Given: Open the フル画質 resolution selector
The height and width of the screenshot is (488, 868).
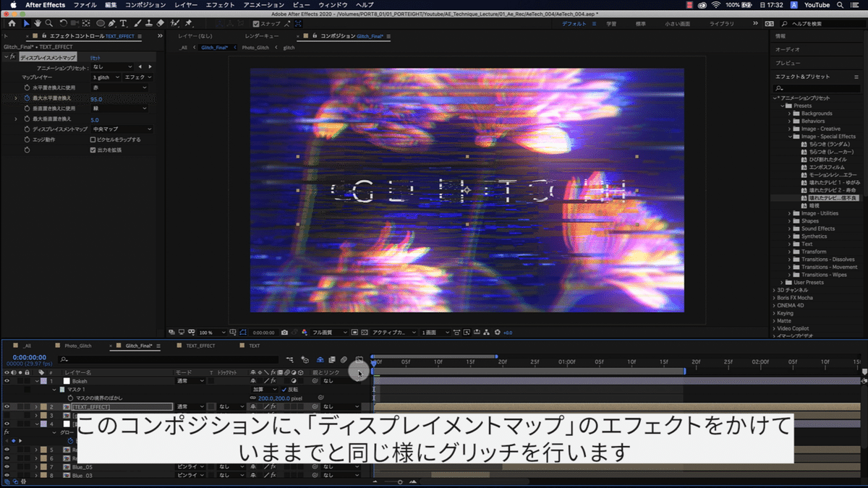Looking at the screenshot, I should pyautogui.click(x=323, y=333).
